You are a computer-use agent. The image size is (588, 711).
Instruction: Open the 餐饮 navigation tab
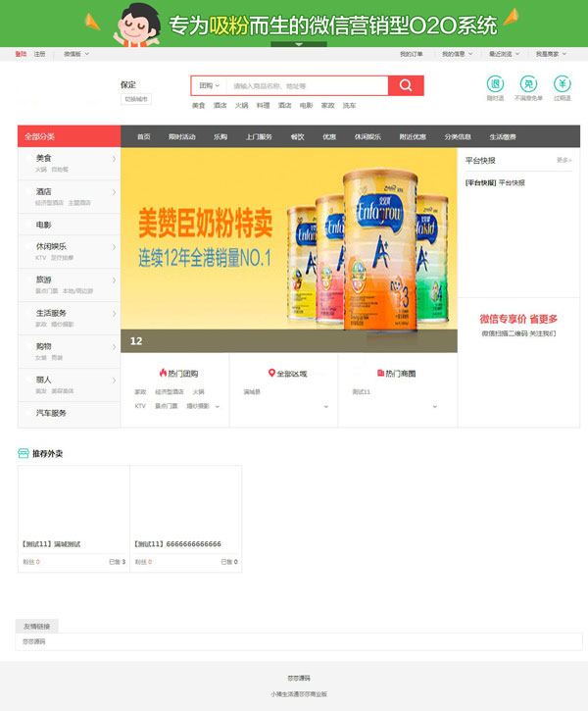(297, 136)
